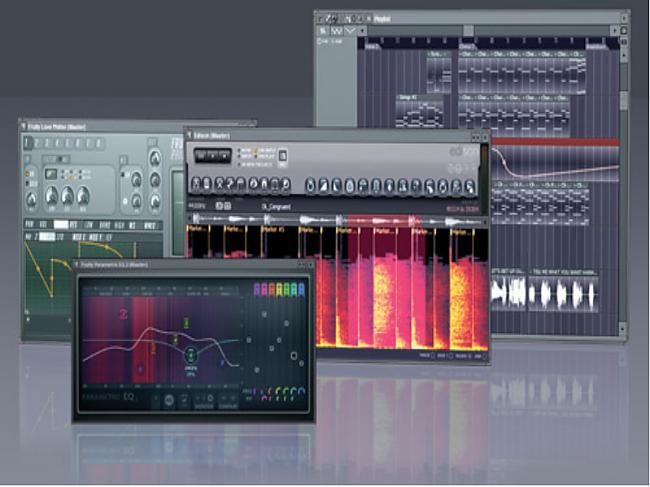The height and width of the screenshot is (487, 650).
Task: Select bank 1 in Fruity Love Philter
Action: pyautogui.click(x=28, y=145)
